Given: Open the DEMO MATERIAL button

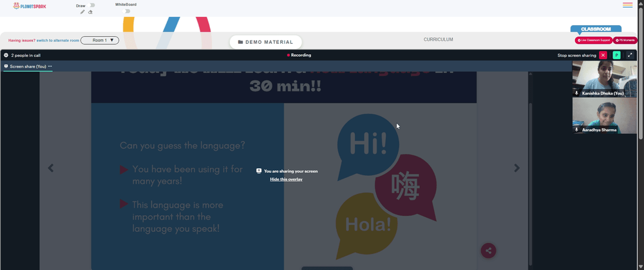Looking at the screenshot, I should pos(266,42).
